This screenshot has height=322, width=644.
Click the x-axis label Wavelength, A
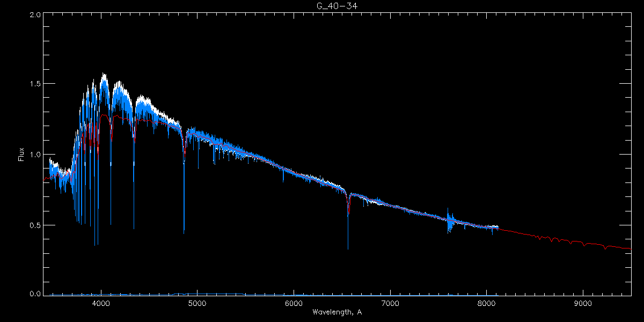336,312
